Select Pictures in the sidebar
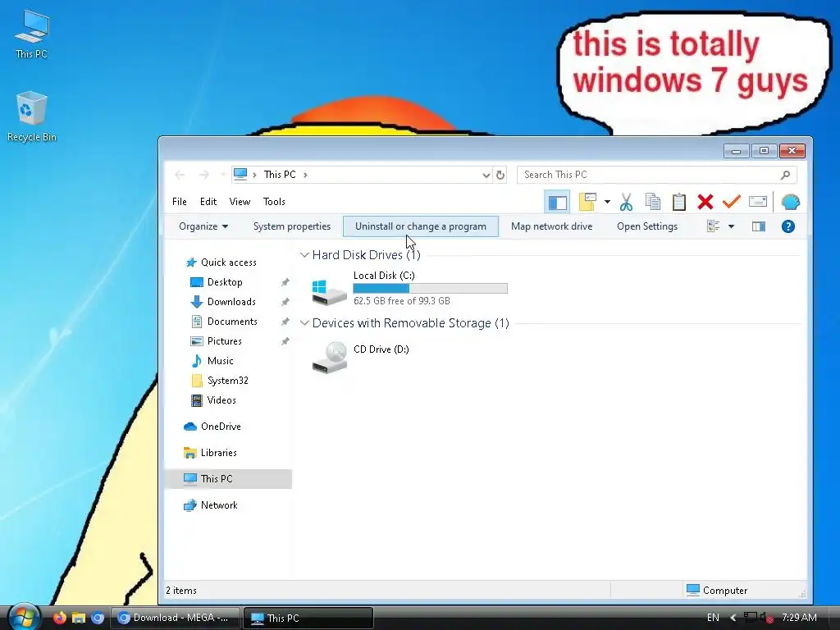840x630 pixels. [x=224, y=341]
